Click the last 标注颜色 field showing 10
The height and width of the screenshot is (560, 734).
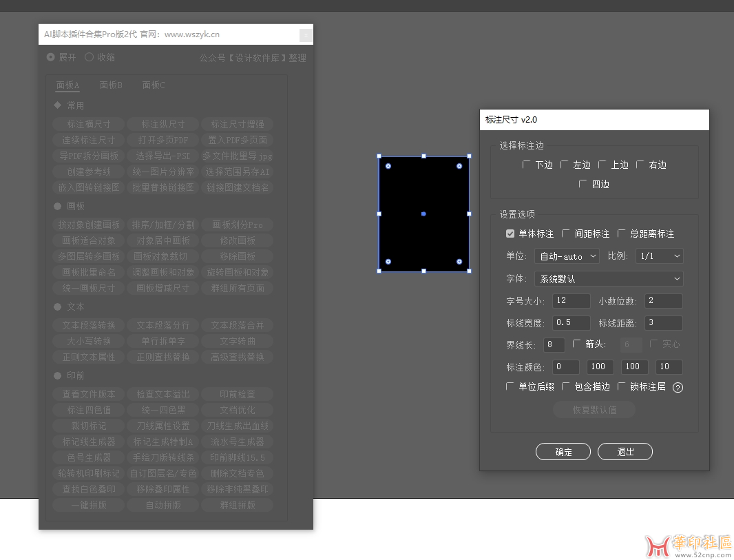point(669,367)
